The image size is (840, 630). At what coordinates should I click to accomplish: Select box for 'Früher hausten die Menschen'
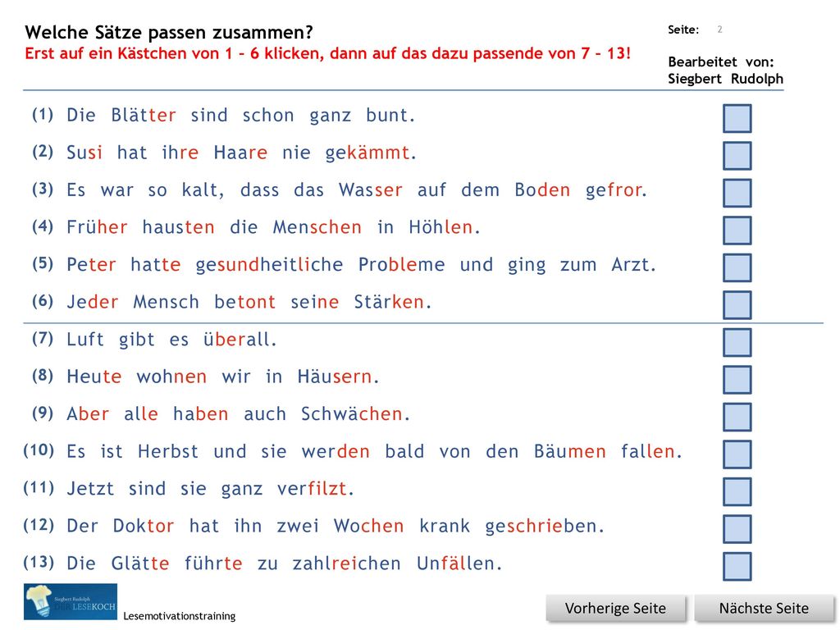coord(737,231)
